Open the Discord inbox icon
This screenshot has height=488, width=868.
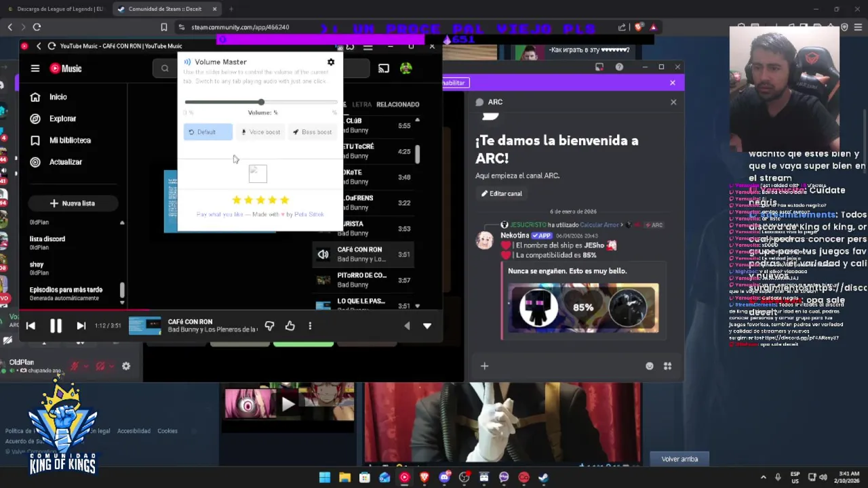[599, 67]
